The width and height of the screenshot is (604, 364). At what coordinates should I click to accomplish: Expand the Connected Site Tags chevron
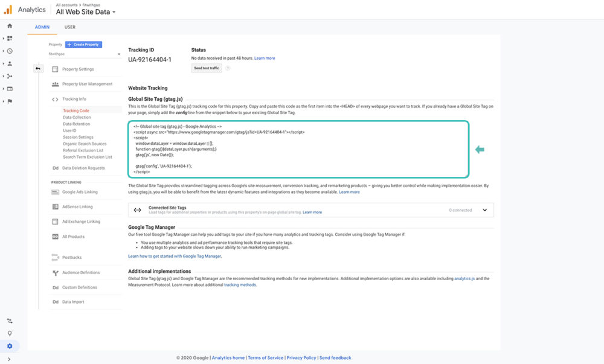(x=484, y=210)
